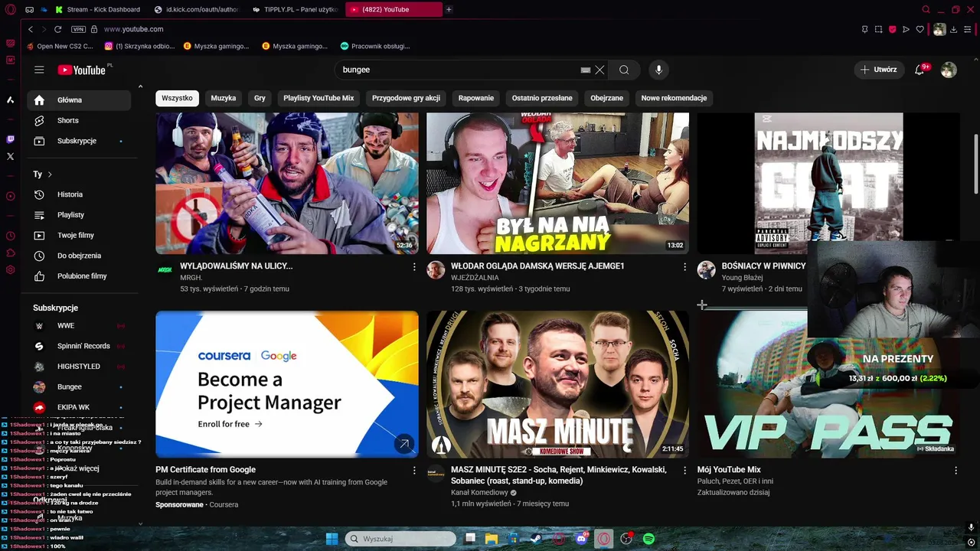Image resolution: width=980 pixels, height=551 pixels.
Task: Open Opera easy setup sliders icon
Action: pyautogui.click(x=968, y=29)
